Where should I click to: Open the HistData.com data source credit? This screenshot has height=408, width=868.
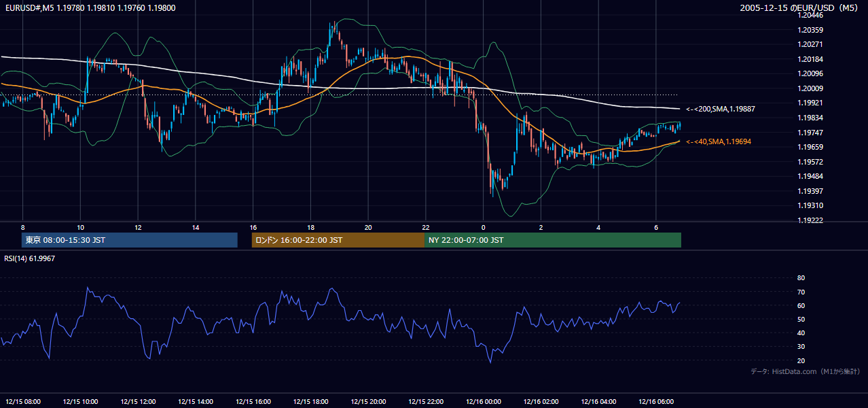coord(805,371)
